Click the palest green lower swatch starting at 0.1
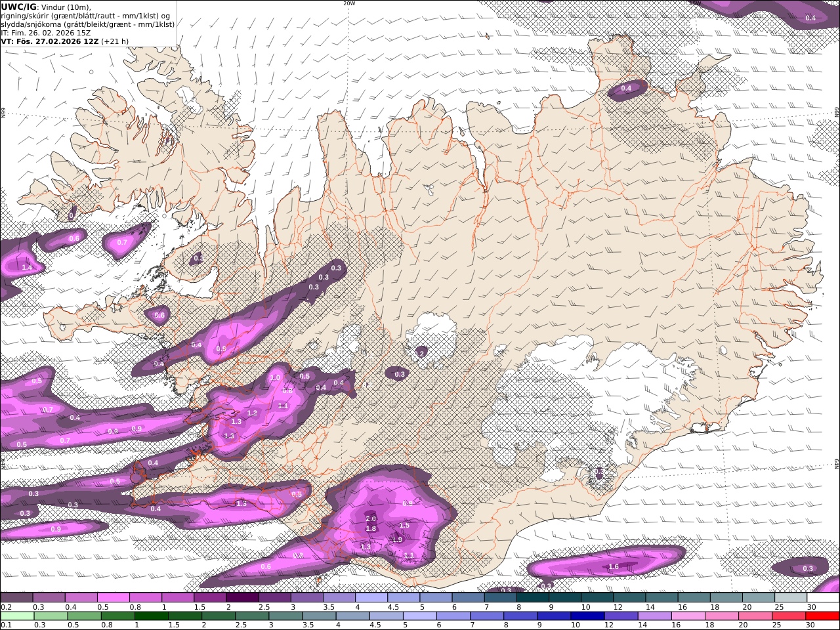 16,616
